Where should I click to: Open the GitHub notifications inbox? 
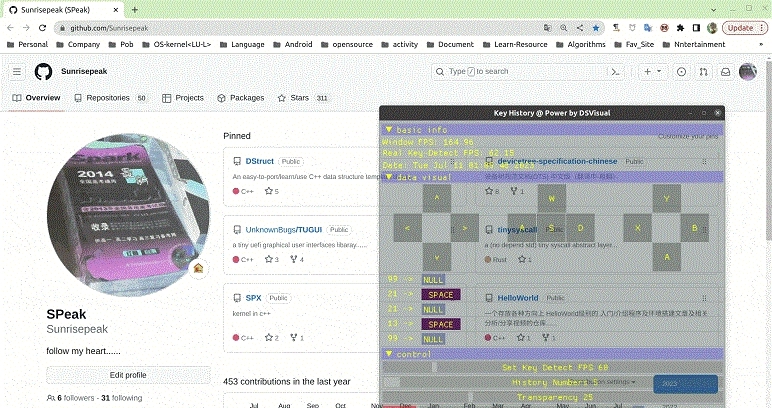pyautogui.click(x=726, y=72)
